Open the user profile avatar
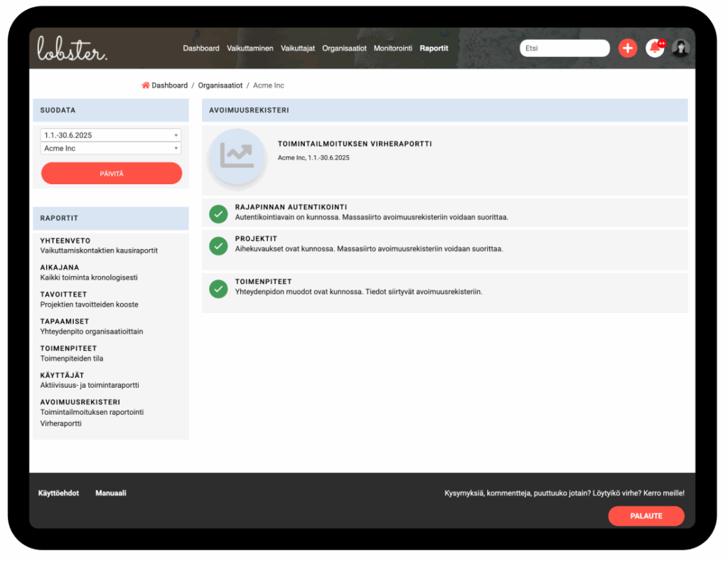The height and width of the screenshot is (562, 728). click(x=680, y=48)
